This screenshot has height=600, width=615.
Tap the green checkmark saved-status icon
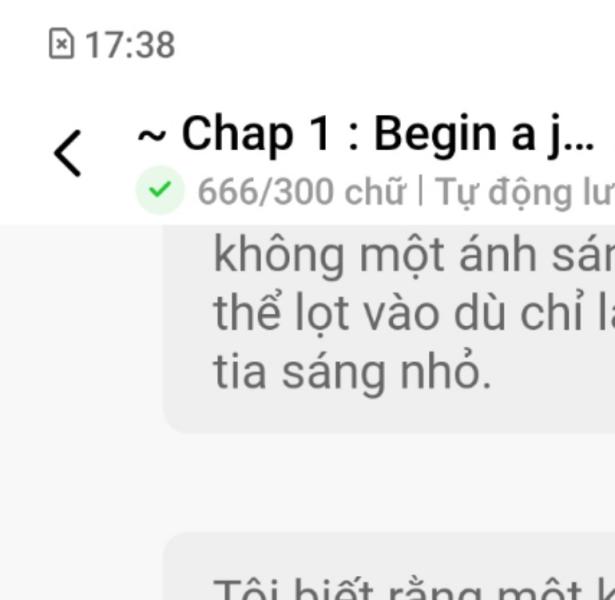(160, 190)
